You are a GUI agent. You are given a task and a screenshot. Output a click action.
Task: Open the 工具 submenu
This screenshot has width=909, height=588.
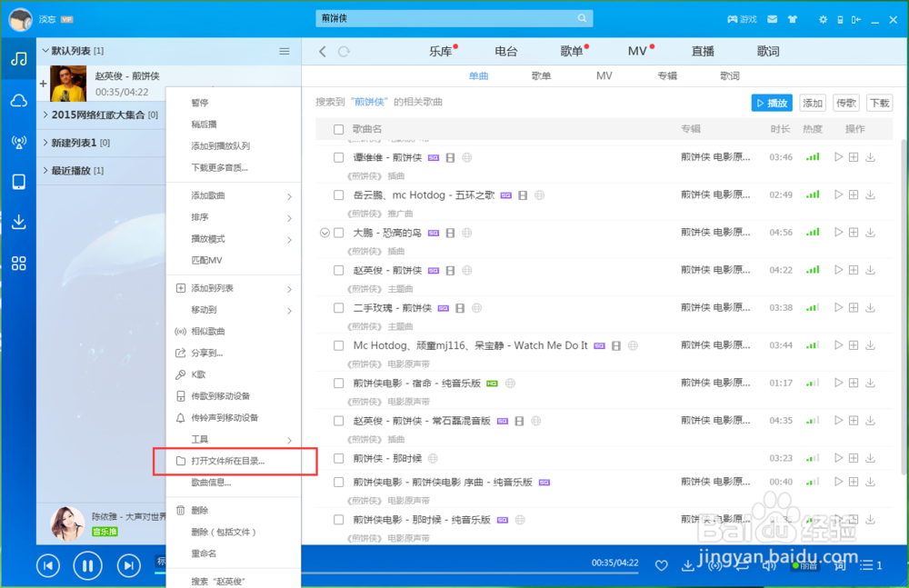click(234, 440)
